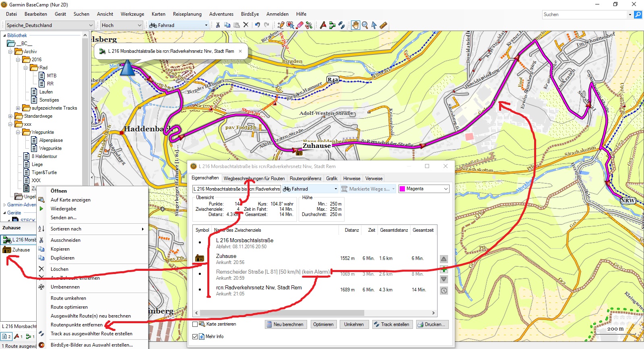
Task: Open the BirdsEye menu
Action: 250,14
